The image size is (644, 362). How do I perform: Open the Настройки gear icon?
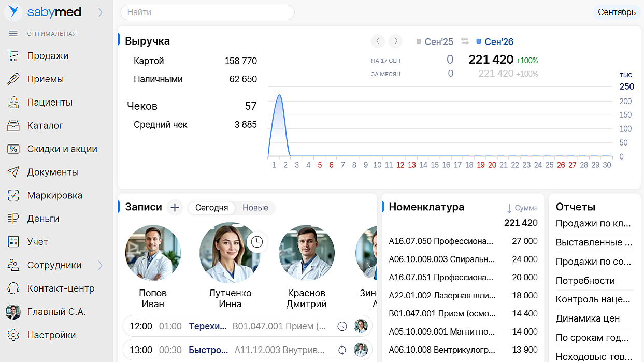pyautogui.click(x=13, y=335)
